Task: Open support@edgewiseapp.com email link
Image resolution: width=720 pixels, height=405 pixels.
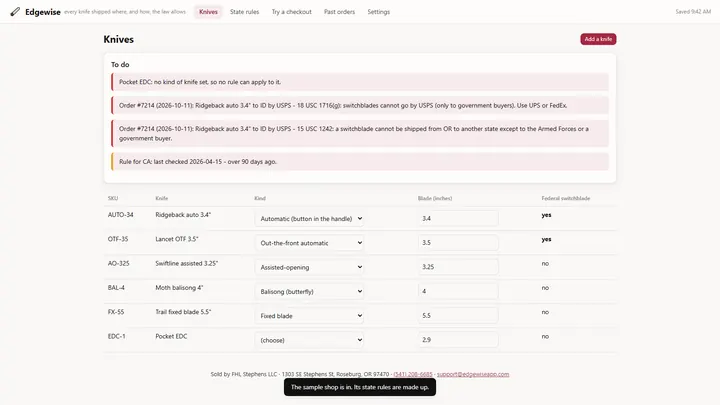Action: pos(473,374)
